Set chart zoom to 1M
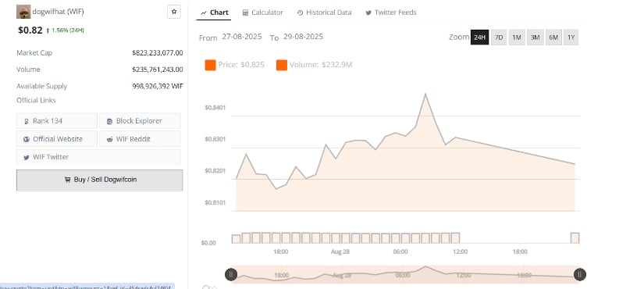This screenshot has width=644, height=289. 517,37
